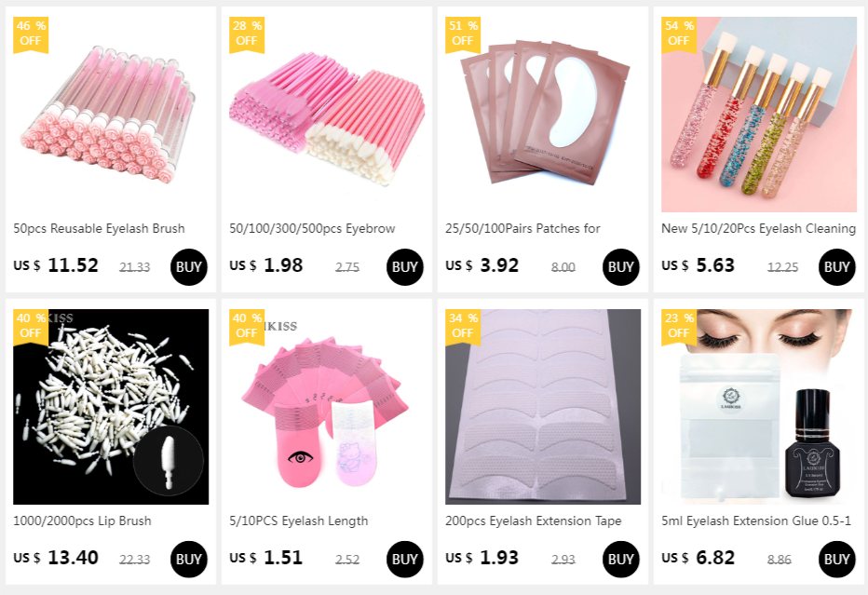Click BUY for the 1000/2000pcs Lip Brush
Image resolution: width=868 pixels, height=595 pixels.
[189, 559]
